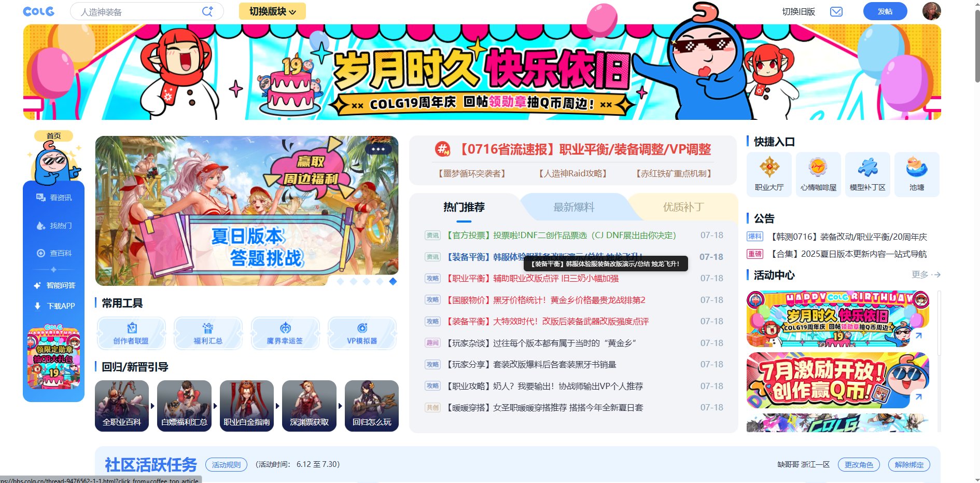Open 职业大厅 quick entry
This screenshot has height=483, width=980.
[x=769, y=174]
